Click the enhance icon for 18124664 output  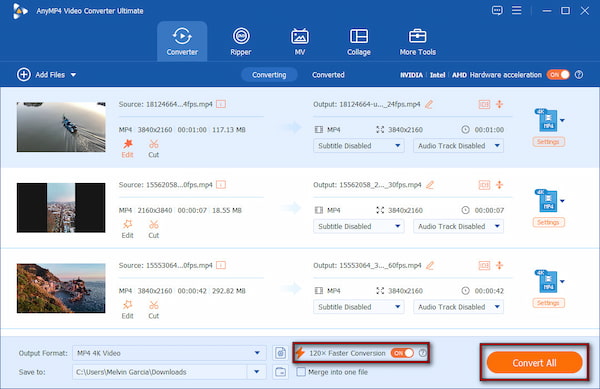(x=499, y=104)
